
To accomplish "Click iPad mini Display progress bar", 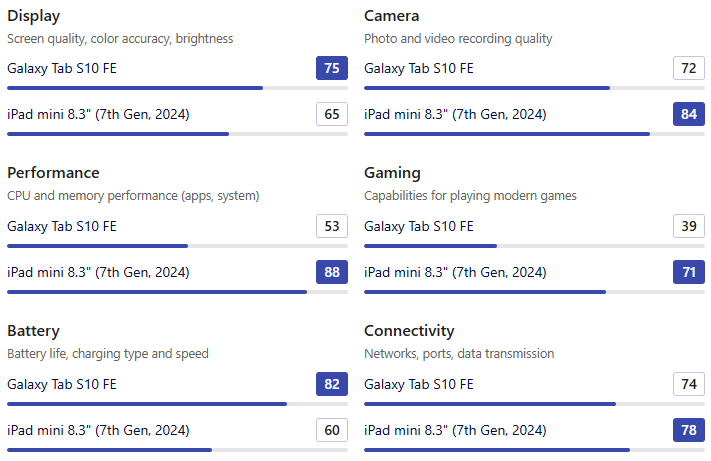I will pos(177,134).
